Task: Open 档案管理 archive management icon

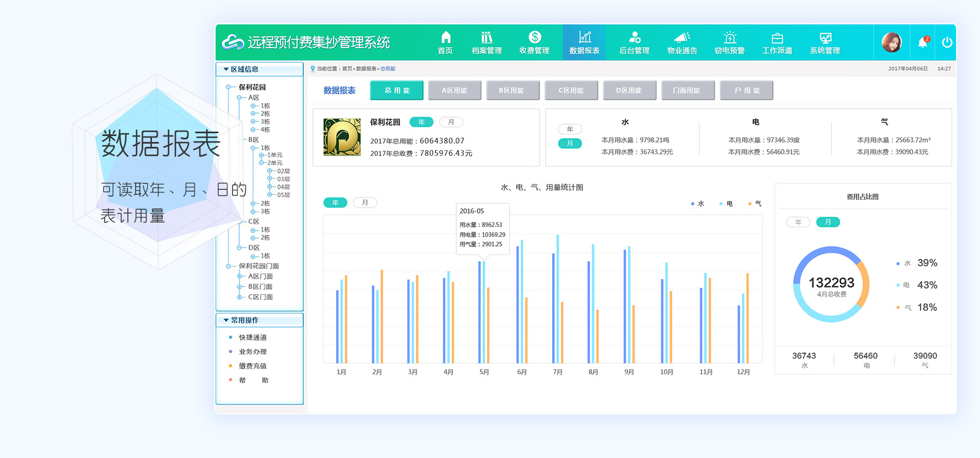Action: [487, 38]
